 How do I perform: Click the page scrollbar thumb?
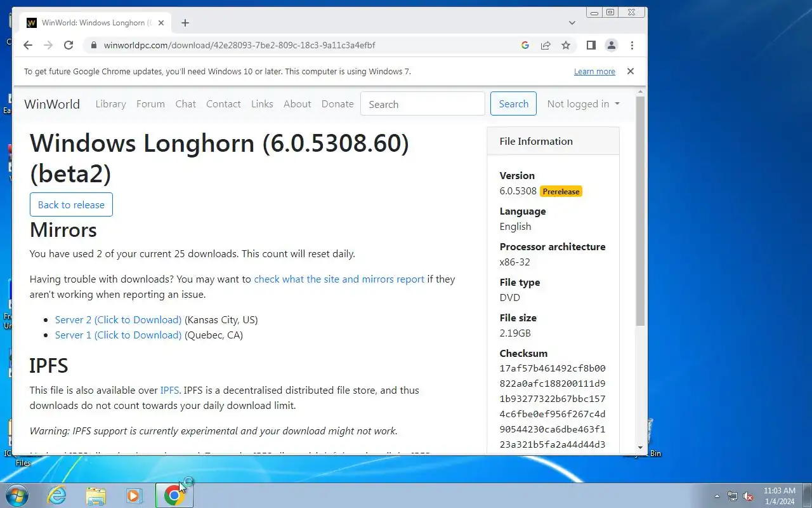point(640,212)
